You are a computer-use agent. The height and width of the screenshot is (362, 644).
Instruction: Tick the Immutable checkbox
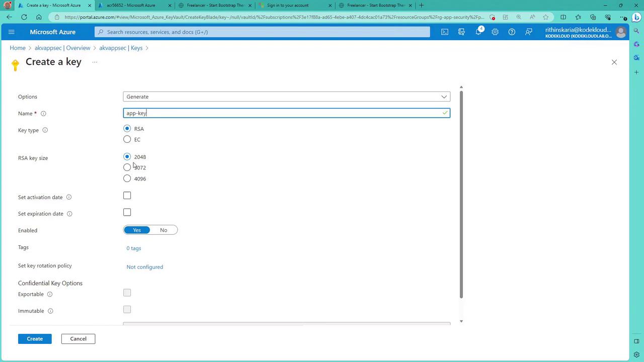[x=127, y=309]
